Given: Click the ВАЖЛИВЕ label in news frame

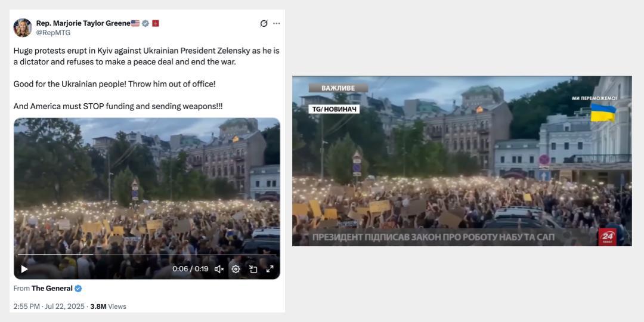Looking at the screenshot, I should 339,88.
